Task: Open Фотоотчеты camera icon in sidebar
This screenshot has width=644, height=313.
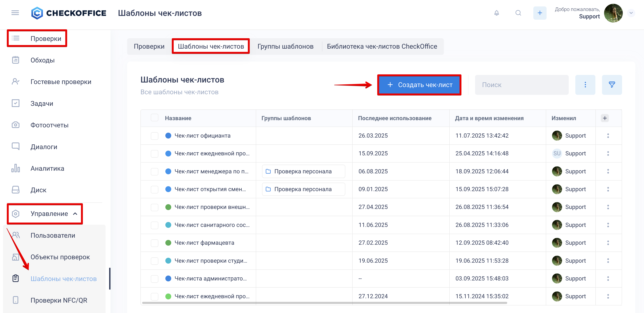Action: 16,125
